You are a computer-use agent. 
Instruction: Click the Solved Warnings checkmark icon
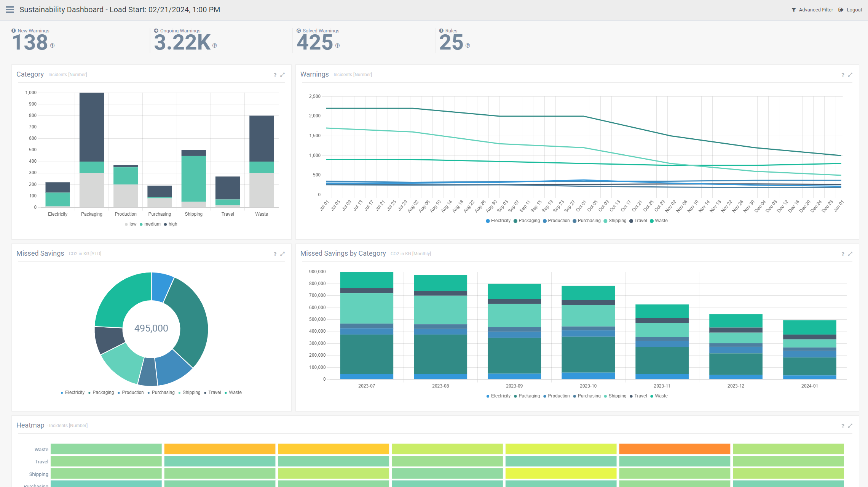click(x=298, y=30)
